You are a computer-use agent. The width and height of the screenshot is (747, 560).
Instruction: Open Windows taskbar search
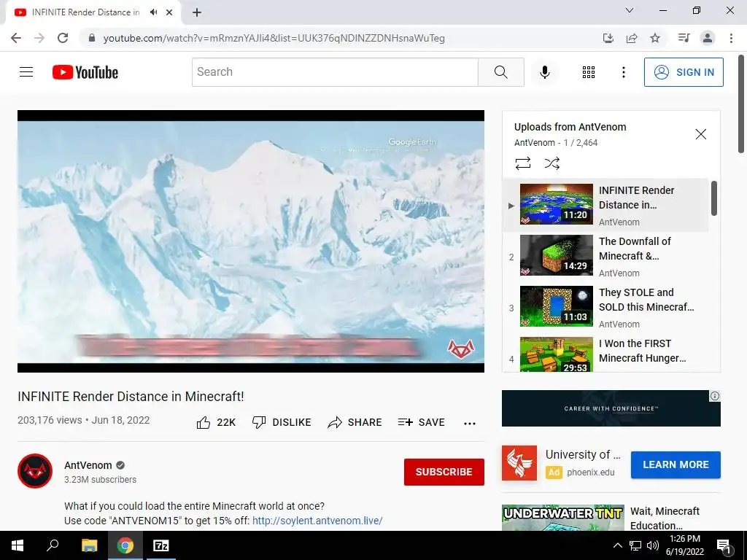click(x=52, y=545)
